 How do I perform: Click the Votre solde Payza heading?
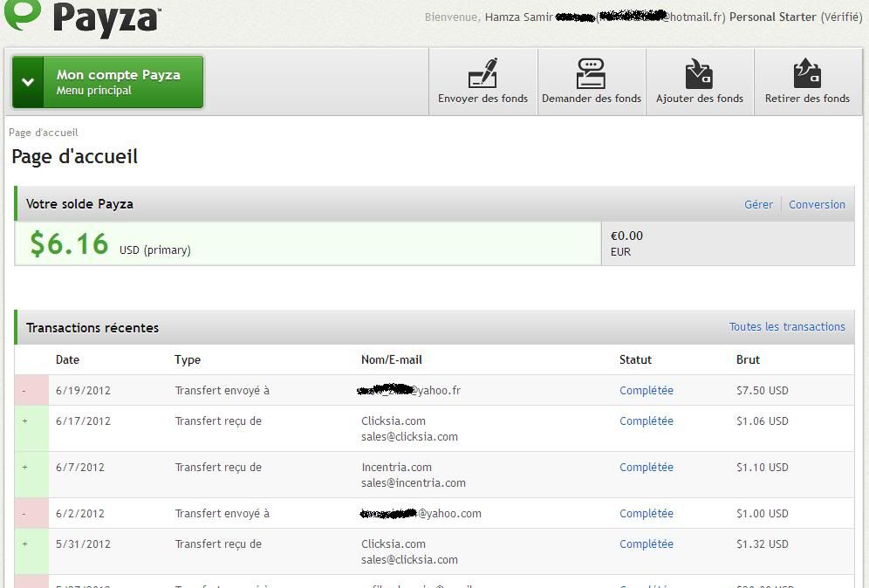[x=79, y=204]
